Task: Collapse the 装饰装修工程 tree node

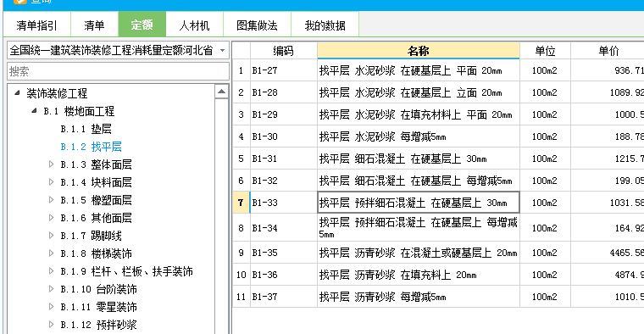Action: [17, 93]
